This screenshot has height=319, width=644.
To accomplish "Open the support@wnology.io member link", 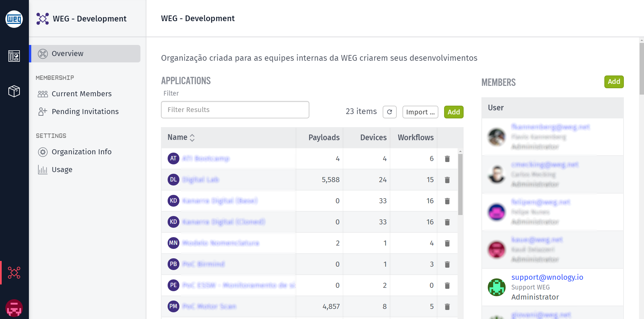I will tap(547, 277).
